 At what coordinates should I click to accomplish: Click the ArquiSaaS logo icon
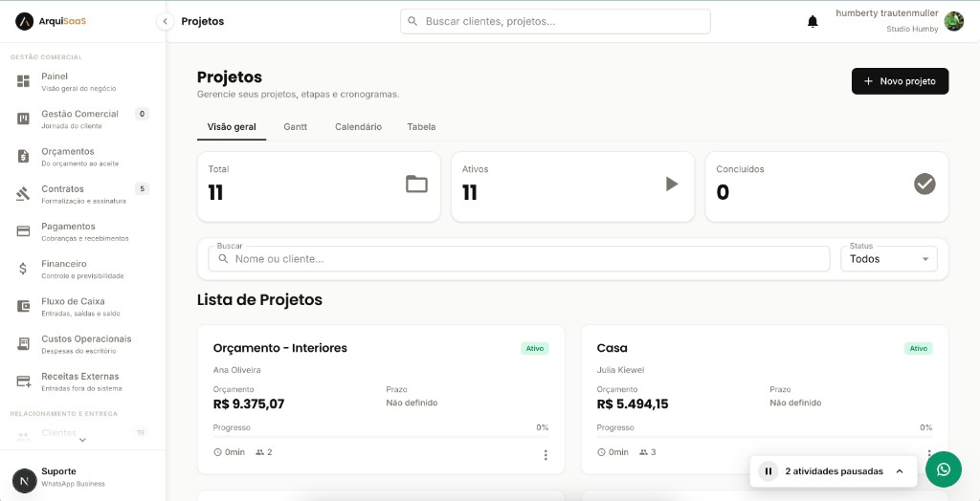tap(24, 21)
